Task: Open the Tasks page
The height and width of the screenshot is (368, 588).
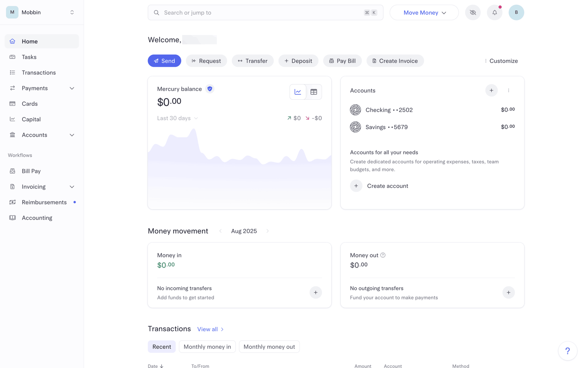Action: coord(42,57)
